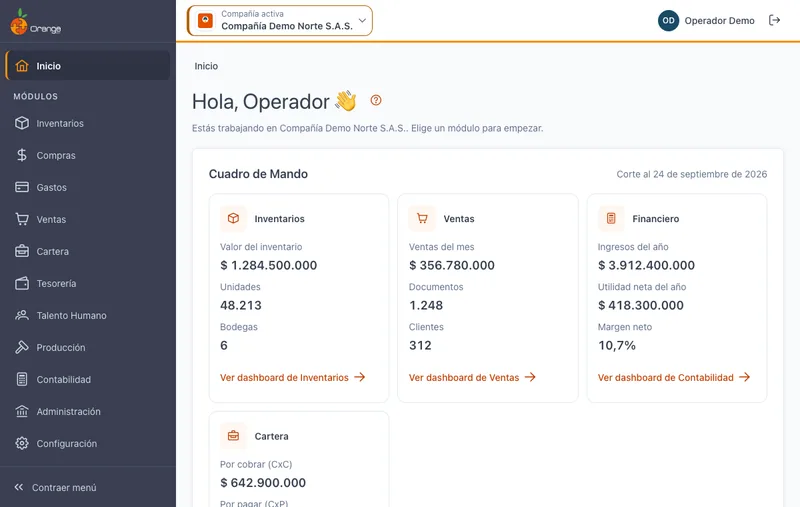
Task: Click the Contabilidad document icon
Action: tap(22, 379)
